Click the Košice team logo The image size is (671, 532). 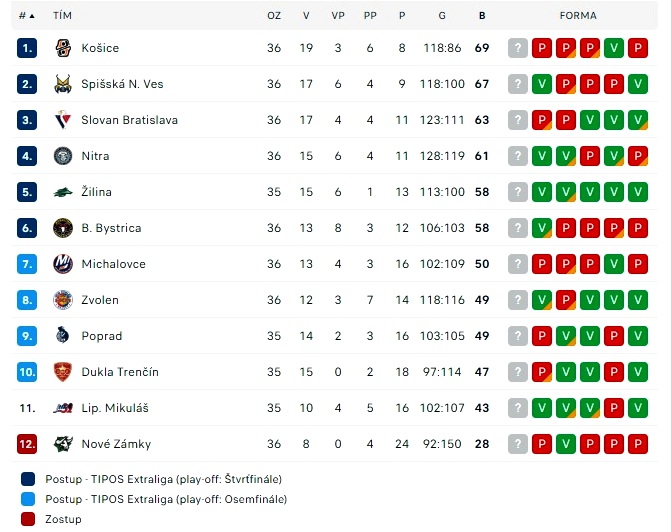pos(63,48)
